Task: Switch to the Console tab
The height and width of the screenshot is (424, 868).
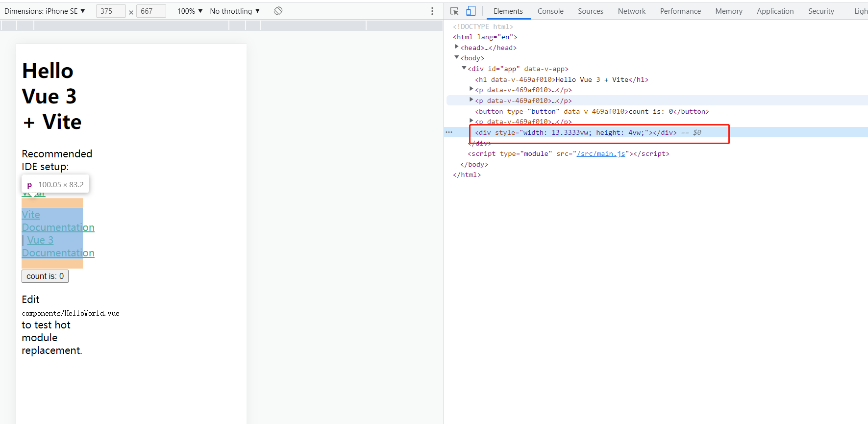Action: (x=550, y=11)
